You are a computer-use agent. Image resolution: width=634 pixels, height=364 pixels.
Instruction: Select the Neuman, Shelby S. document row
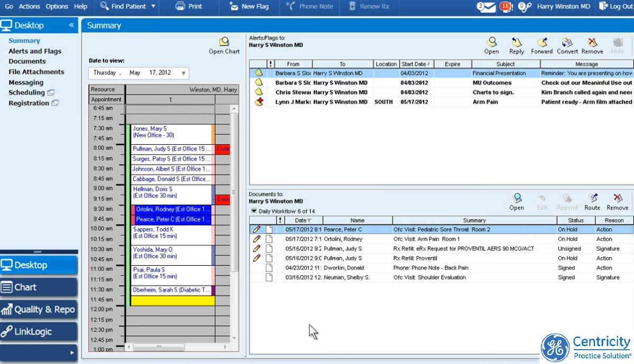[x=441, y=277]
